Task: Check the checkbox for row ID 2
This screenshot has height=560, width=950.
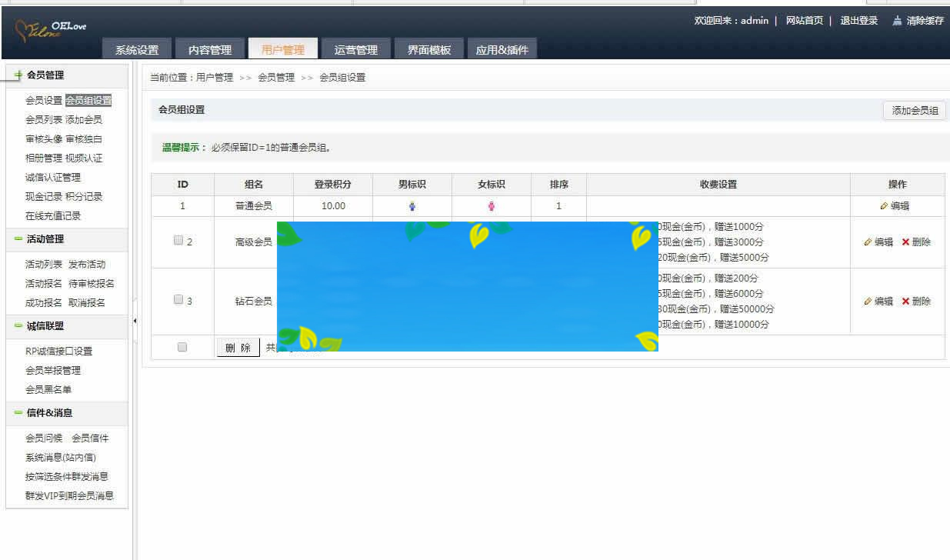Action: [x=178, y=238]
